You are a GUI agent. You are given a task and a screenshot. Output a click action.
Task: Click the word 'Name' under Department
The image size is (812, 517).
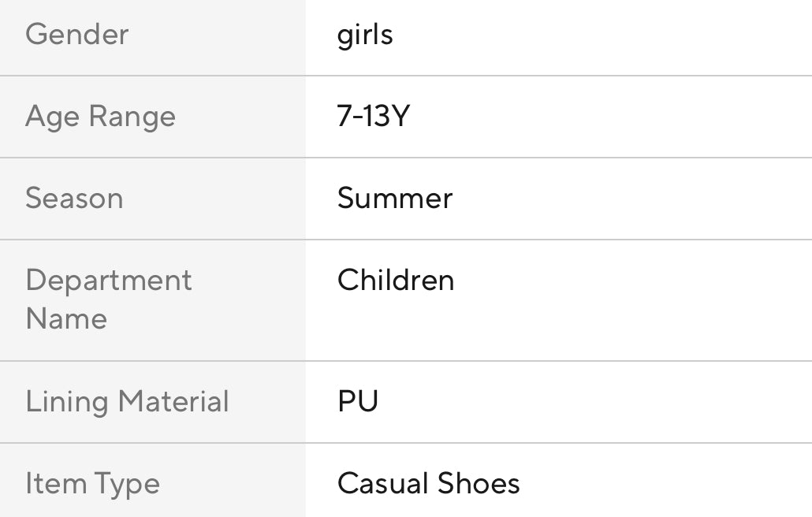66,319
